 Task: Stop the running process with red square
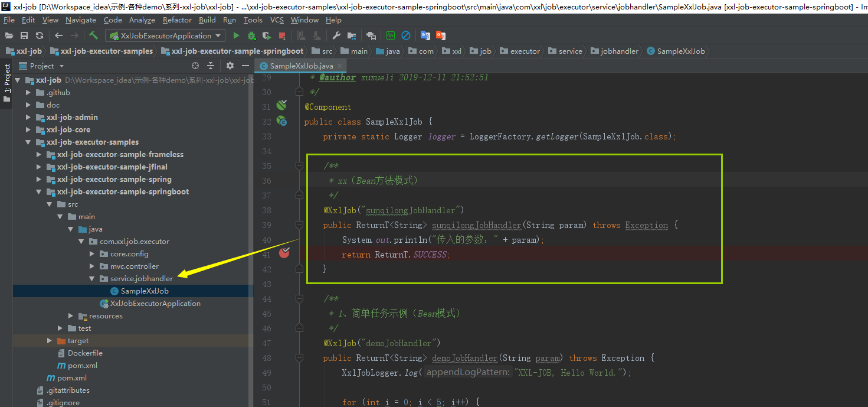[x=282, y=35]
